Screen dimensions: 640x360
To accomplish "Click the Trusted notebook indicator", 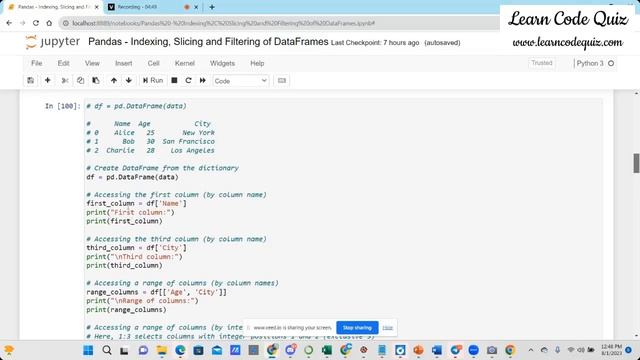I will click(542, 63).
